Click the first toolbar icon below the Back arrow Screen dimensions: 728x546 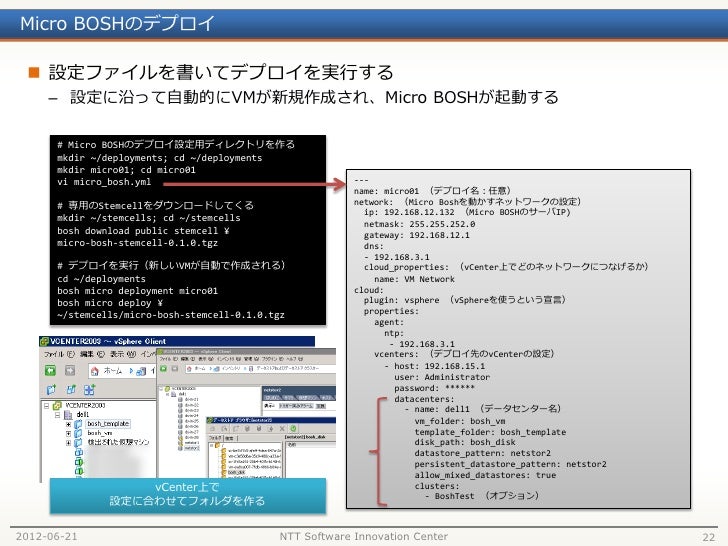[51, 390]
